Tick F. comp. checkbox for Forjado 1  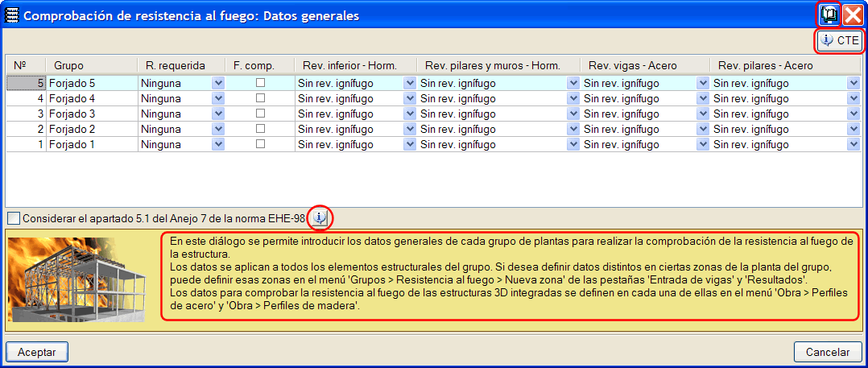259,144
